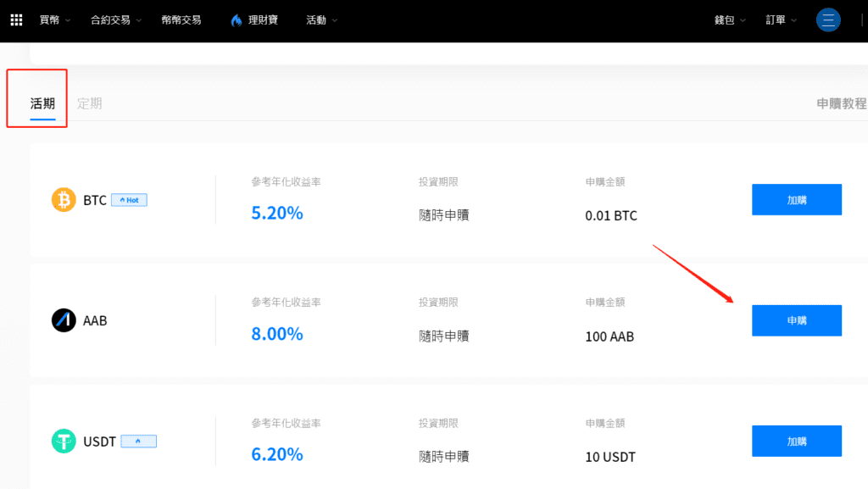
Task: Click the 5.20% BTC yield rate
Action: [x=277, y=213]
